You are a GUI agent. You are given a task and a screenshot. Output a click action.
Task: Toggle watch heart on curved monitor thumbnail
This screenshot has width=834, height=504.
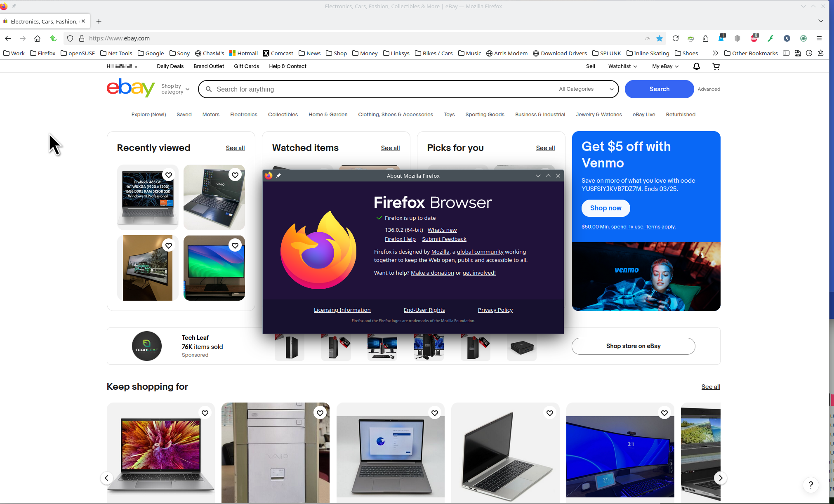point(168,246)
